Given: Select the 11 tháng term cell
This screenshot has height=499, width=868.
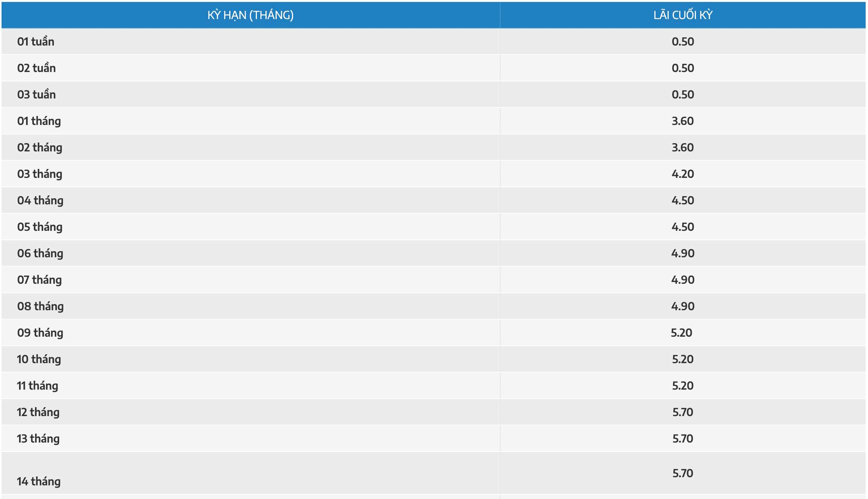Looking at the screenshot, I should tap(37, 386).
